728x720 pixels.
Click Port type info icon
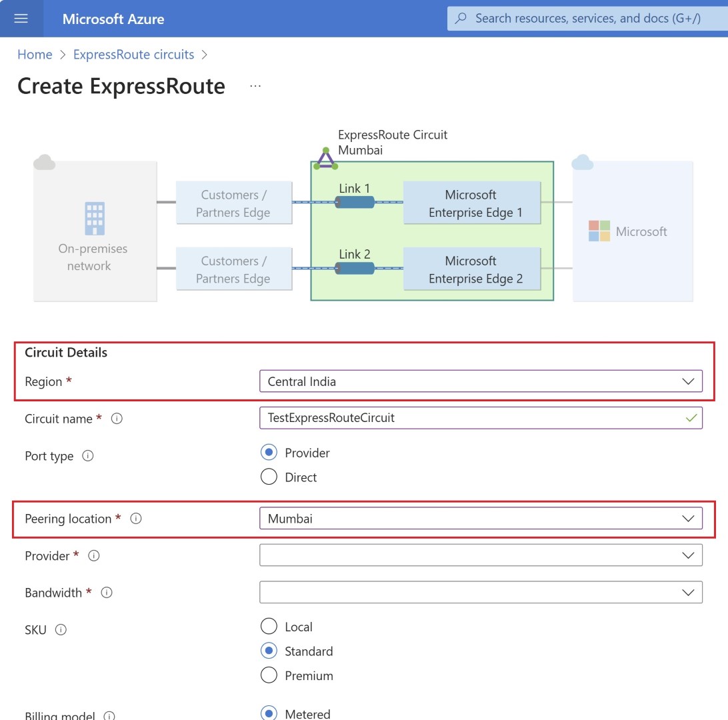(x=88, y=456)
